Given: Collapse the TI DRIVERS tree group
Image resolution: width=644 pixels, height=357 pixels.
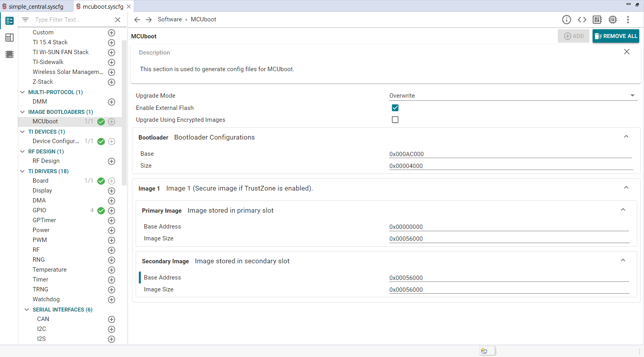Looking at the screenshot, I should click(23, 171).
